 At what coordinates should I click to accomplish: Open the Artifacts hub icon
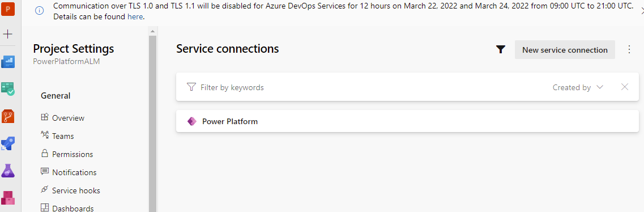pos(8,198)
